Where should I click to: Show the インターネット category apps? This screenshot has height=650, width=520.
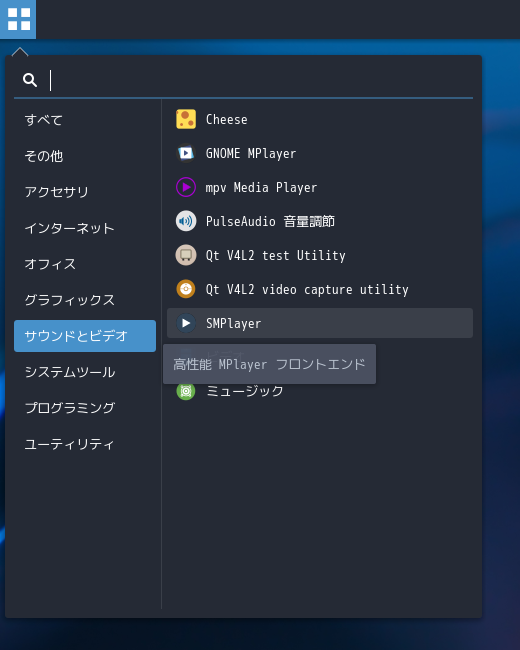(x=85, y=228)
